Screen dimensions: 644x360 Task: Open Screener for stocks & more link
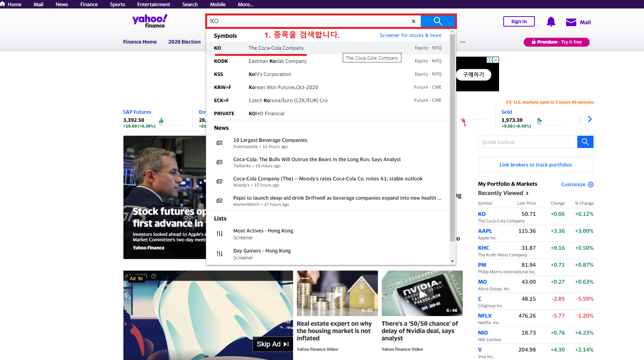pos(411,35)
